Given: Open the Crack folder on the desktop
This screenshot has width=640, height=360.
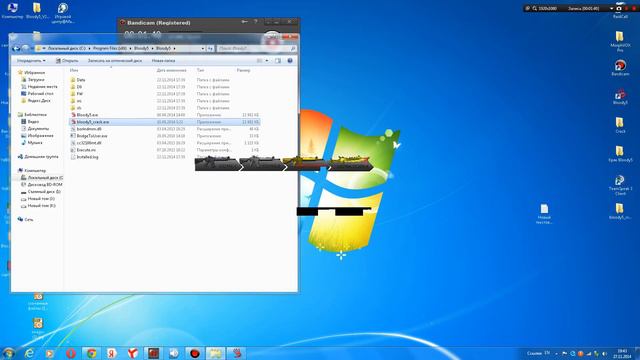Looking at the screenshot, I should pos(620,125).
